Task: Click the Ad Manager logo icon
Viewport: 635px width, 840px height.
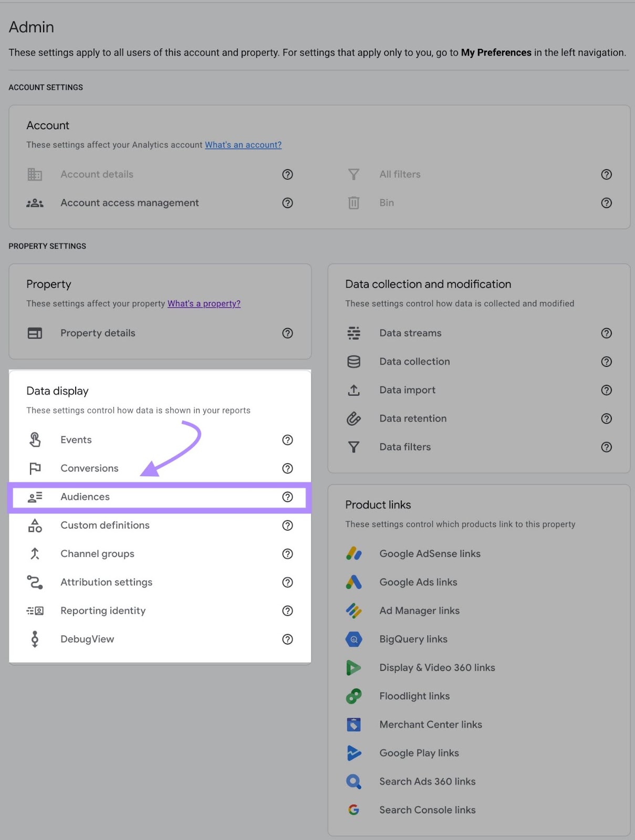Action: tap(354, 611)
